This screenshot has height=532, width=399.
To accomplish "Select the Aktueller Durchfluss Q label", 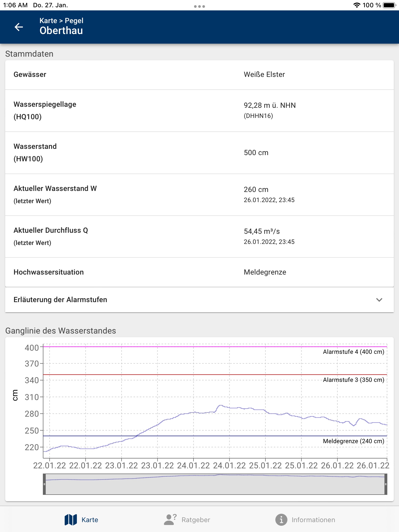I will (51, 230).
